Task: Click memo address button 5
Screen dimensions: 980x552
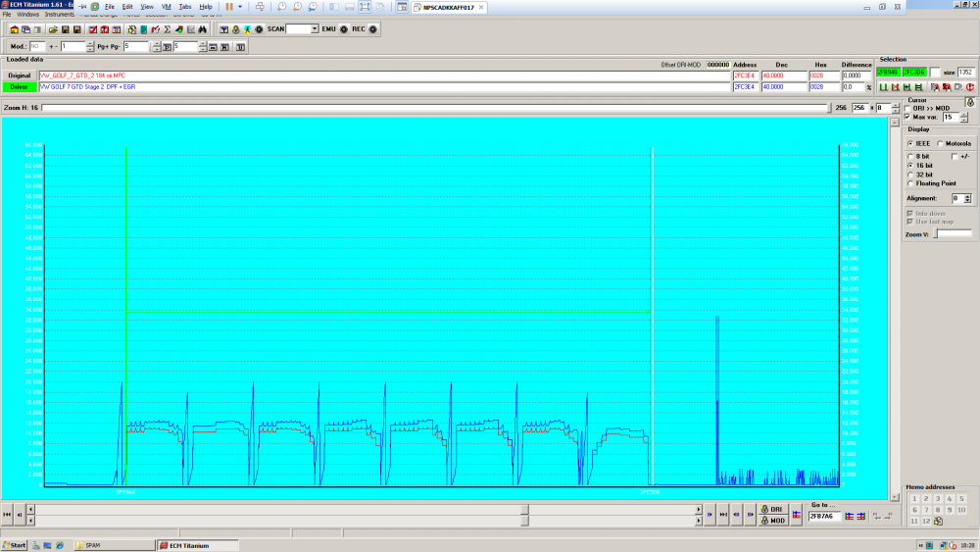Action: point(961,499)
